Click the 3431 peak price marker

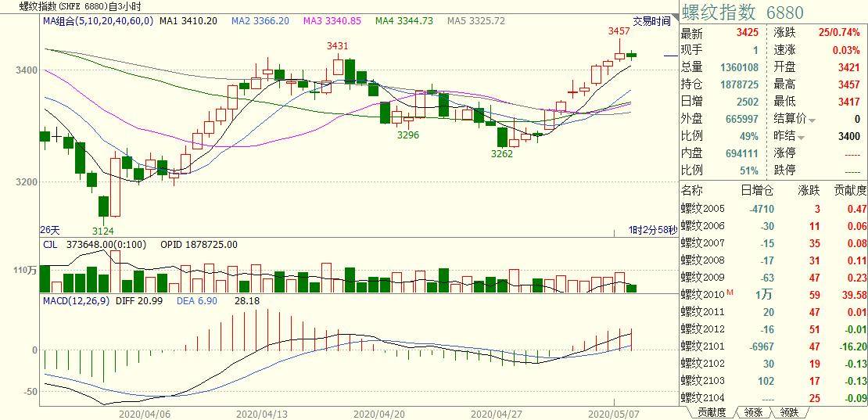(338, 45)
